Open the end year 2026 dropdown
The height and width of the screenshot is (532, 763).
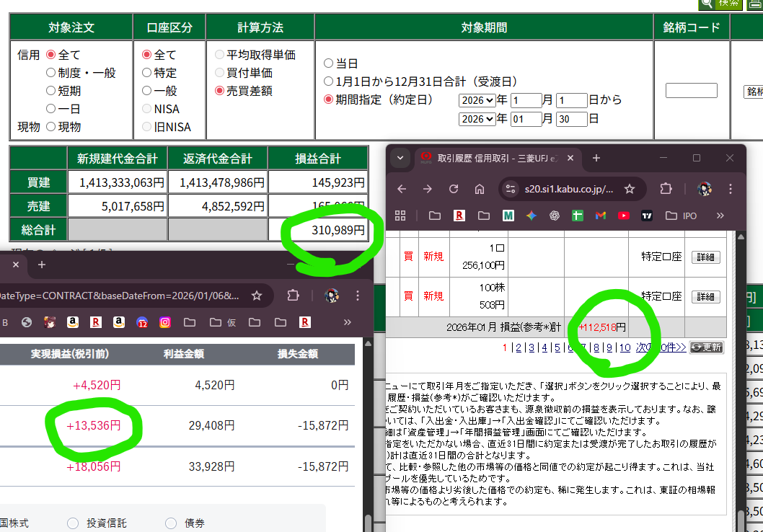coord(477,119)
